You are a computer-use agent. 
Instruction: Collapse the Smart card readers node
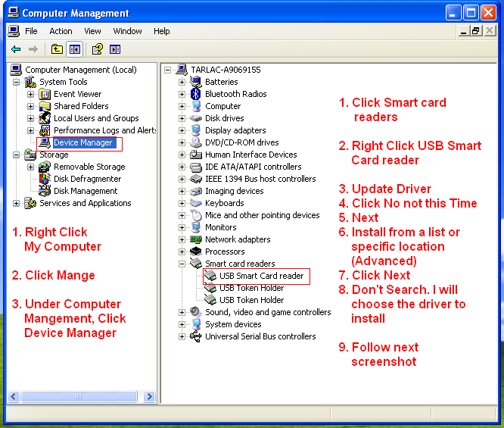182,264
